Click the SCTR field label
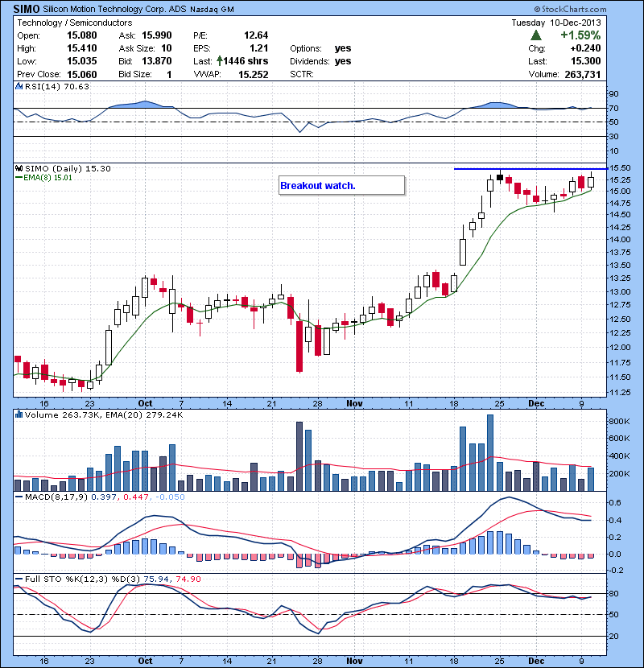This screenshot has width=644, height=668. [302, 74]
